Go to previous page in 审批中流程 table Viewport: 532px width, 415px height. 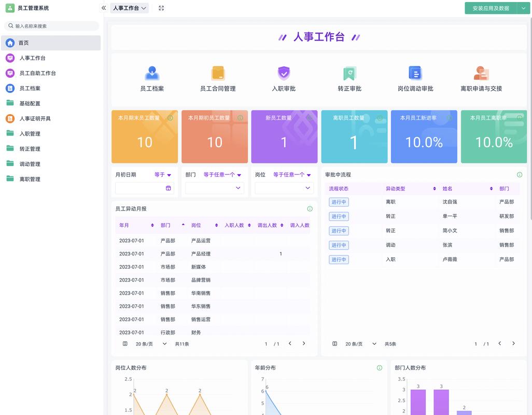(499, 343)
